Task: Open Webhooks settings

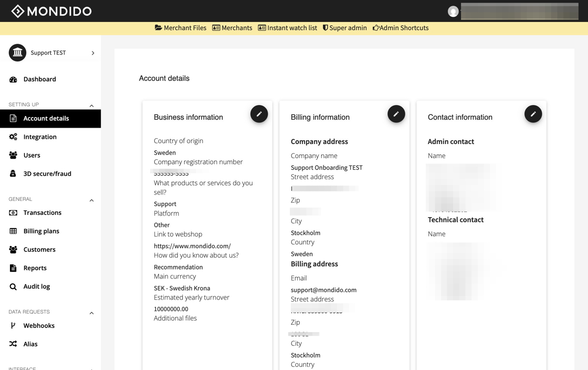Action: click(39, 326)
